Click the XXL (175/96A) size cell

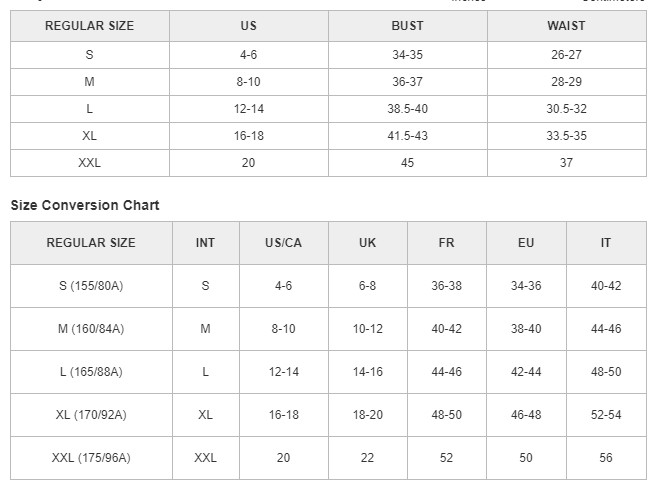click(x=91, y=458)
